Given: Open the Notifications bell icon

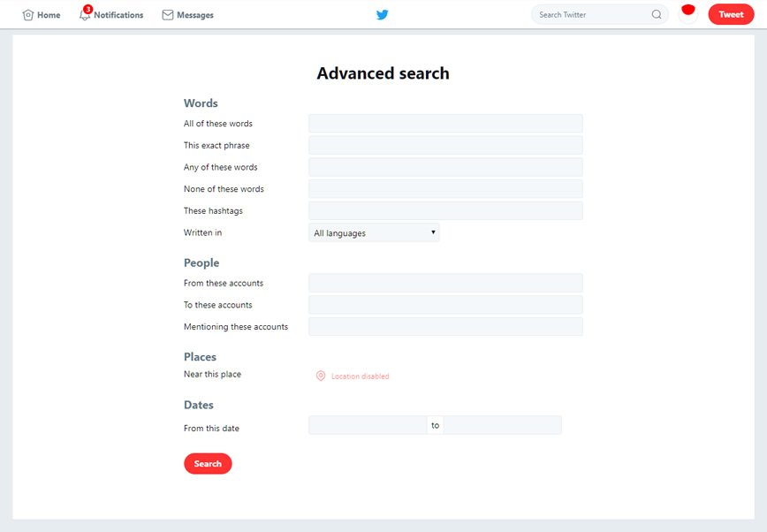Looking at the screenshot, I should [x=85, y=16].
